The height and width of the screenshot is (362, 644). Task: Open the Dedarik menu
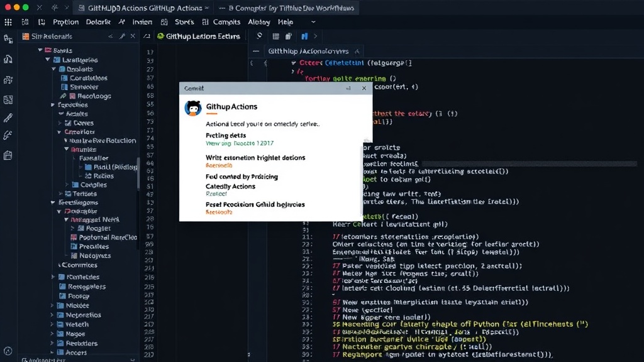click(98, 22)
